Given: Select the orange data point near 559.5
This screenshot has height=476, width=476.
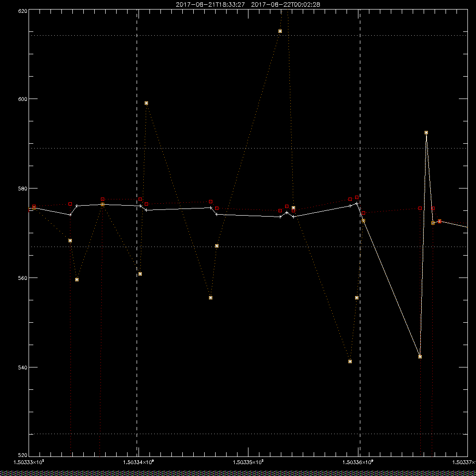Looking at the screenshot, I should pos(77,279).
